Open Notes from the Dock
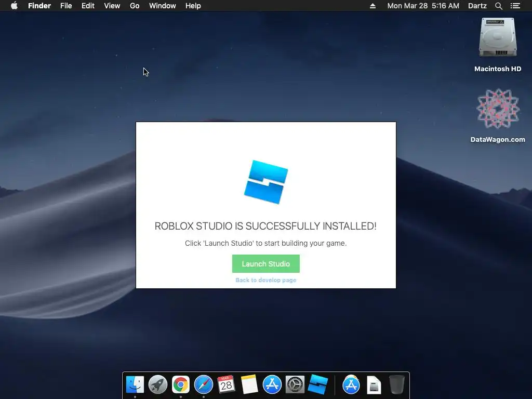 [x=249, y=384]
